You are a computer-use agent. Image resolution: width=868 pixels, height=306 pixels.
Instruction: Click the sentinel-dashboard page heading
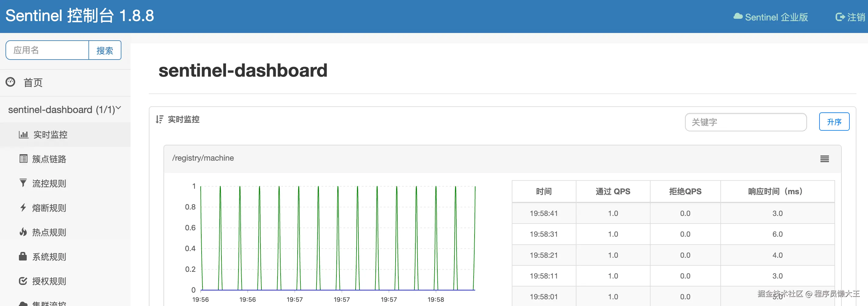click(243, 70)
